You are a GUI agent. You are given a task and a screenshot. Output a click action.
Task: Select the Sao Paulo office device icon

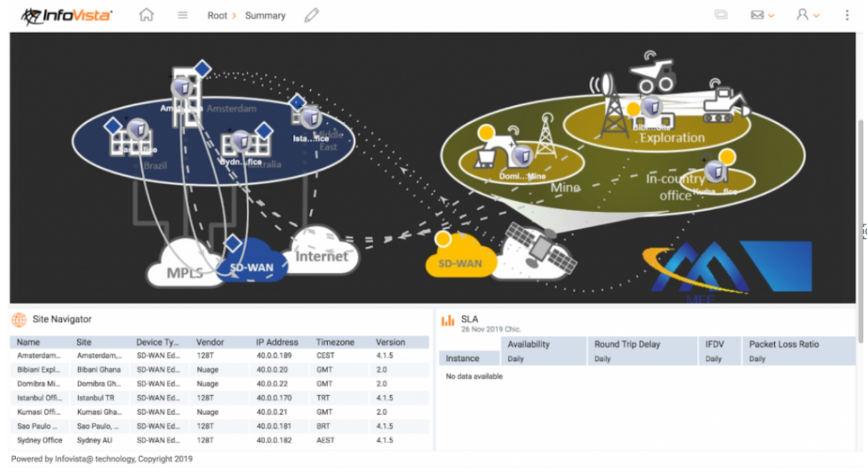click(137, 130)
